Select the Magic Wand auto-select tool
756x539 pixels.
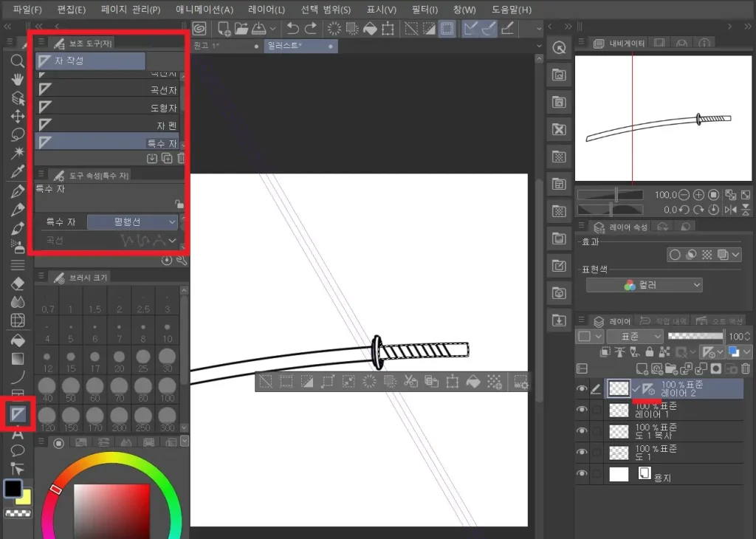18,154
